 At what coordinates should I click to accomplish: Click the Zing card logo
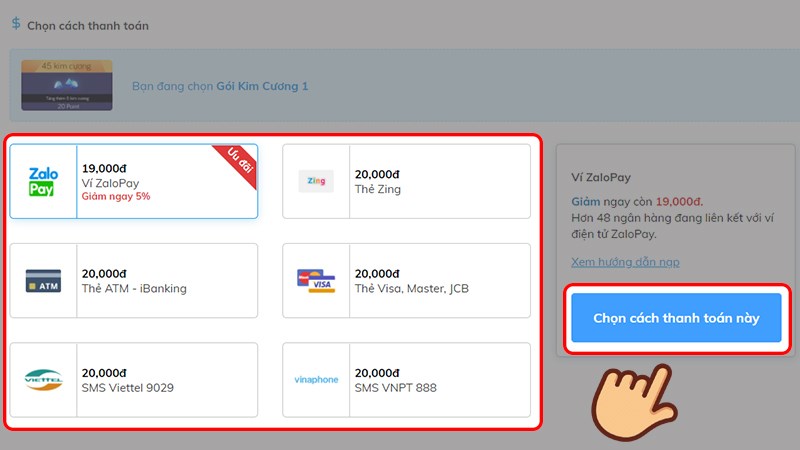click(x=316, y=181)
